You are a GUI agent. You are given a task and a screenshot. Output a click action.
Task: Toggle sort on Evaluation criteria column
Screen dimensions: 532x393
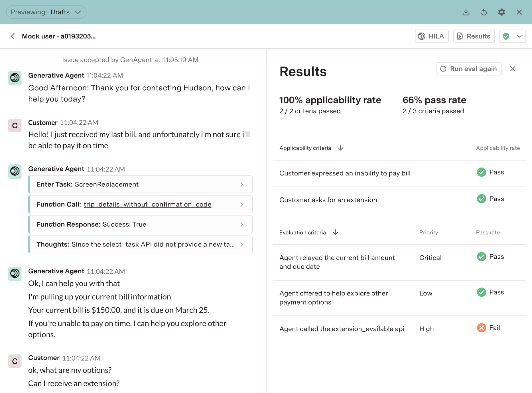tap(335, 232)
